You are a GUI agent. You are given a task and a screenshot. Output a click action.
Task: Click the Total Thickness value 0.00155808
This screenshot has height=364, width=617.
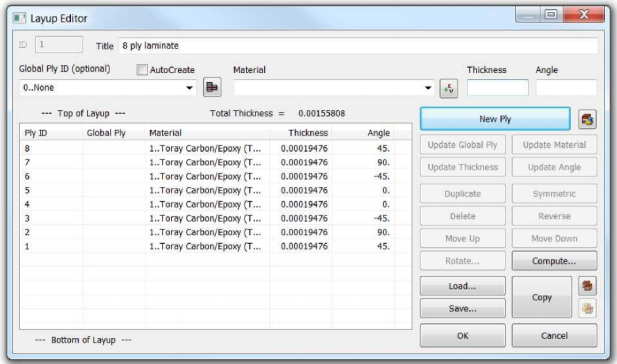coord(321,113)
